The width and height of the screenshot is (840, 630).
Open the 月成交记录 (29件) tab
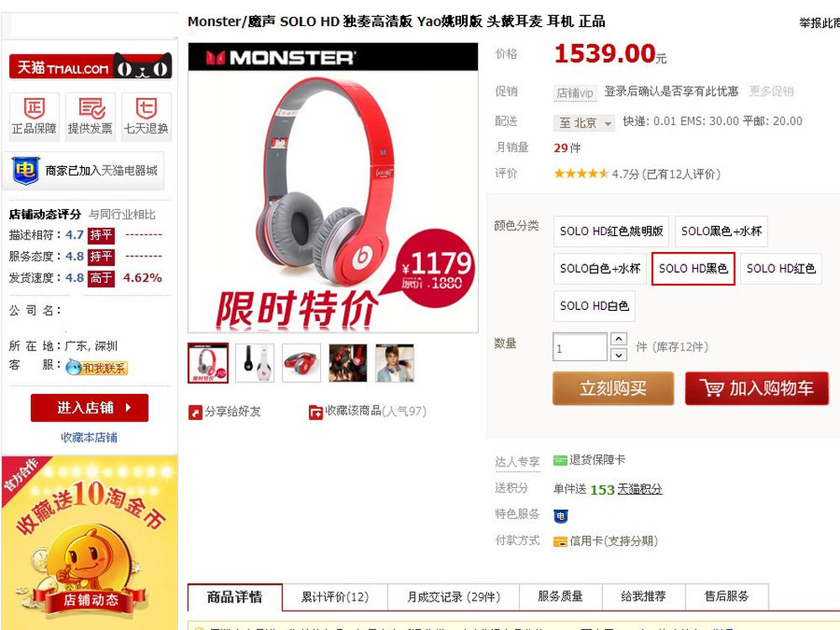(454, 596)
